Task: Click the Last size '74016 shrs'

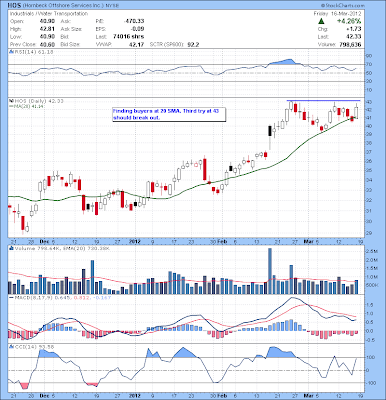Action: coord(128,37)
